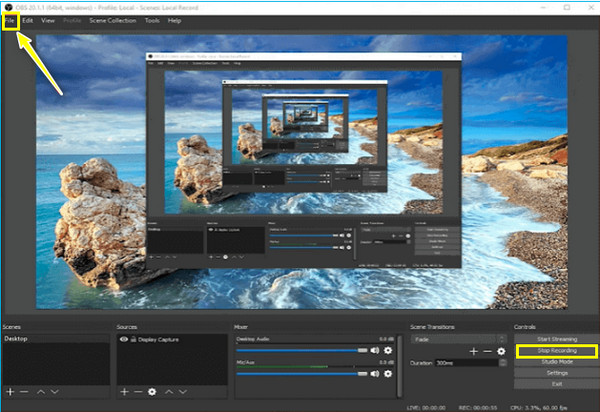Click the REC timer in the status bar

[478, 408]
